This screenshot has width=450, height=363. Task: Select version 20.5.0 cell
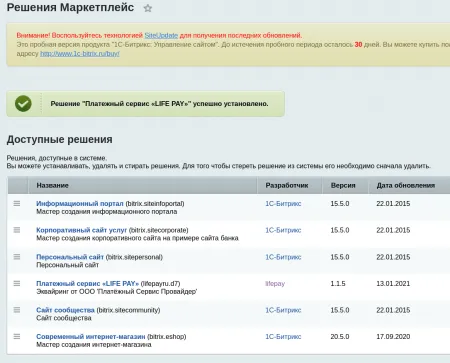[340, 337]
